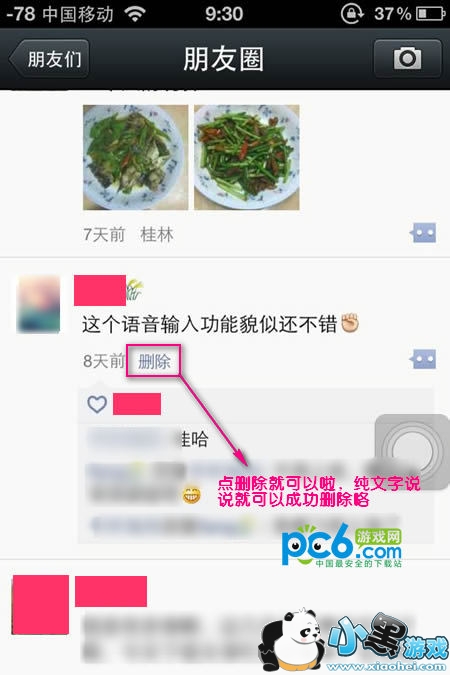Open the AssistiveTouch floating button
This screenshot has height=675, width=450.
tap(412, 452)
